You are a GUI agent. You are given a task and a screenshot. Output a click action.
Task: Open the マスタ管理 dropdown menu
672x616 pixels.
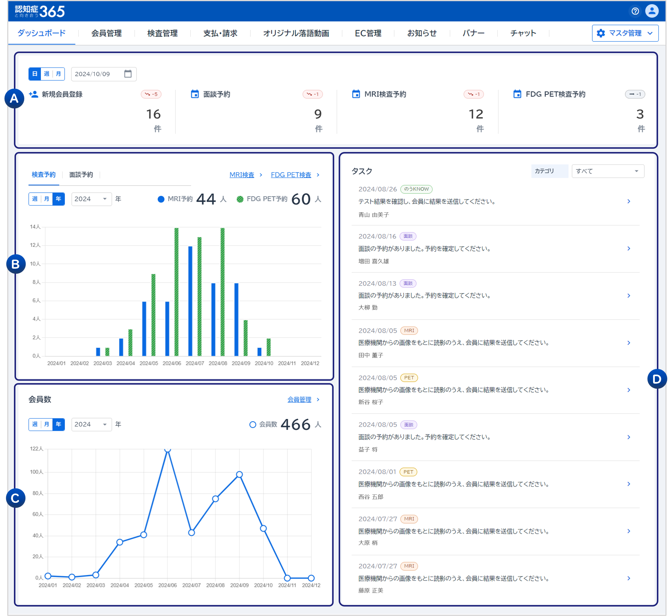tap(625, 33)
